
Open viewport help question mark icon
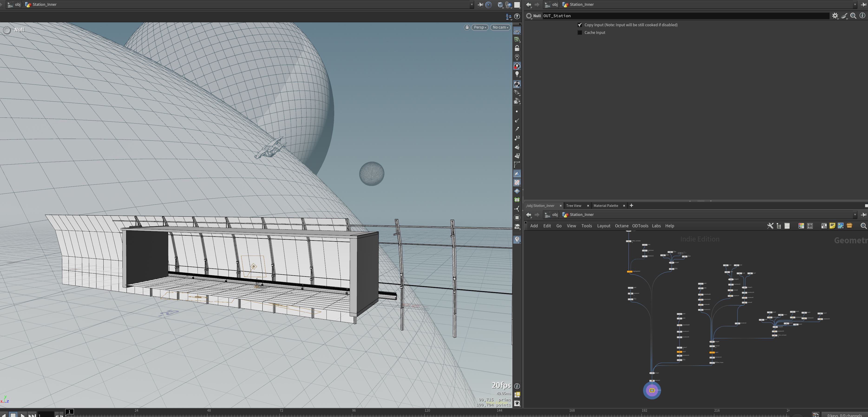coord(517,16)
